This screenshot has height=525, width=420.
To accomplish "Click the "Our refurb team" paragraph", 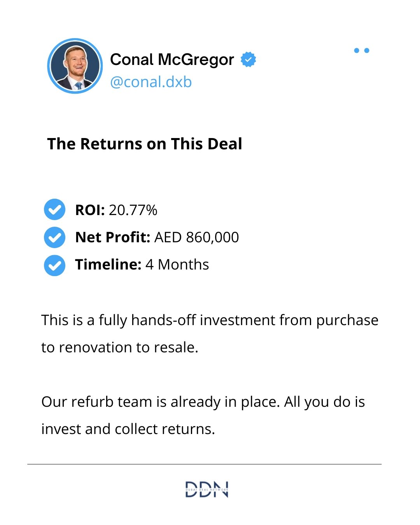I will pos(203,415).
